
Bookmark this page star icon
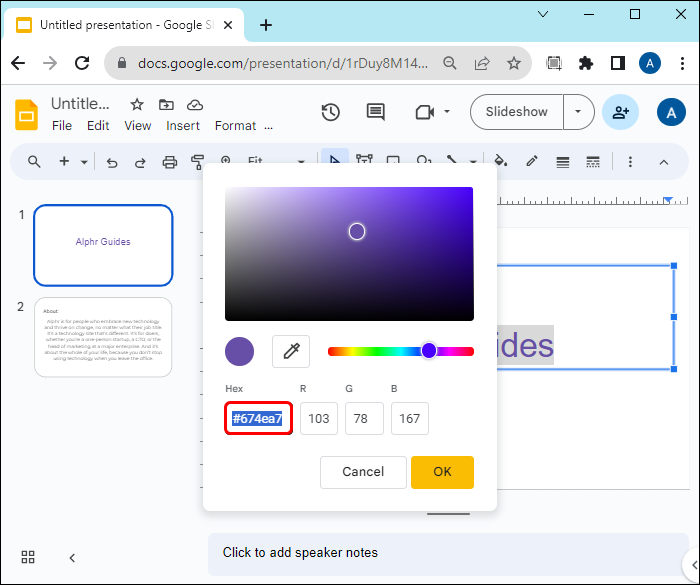coord(514,63)
